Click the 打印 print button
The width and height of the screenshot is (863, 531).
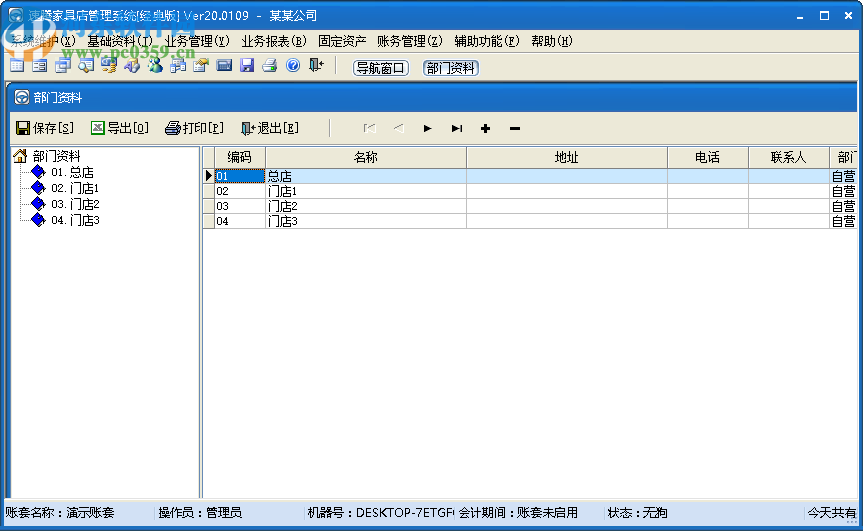pyautogui.click(x=194, y=128)
